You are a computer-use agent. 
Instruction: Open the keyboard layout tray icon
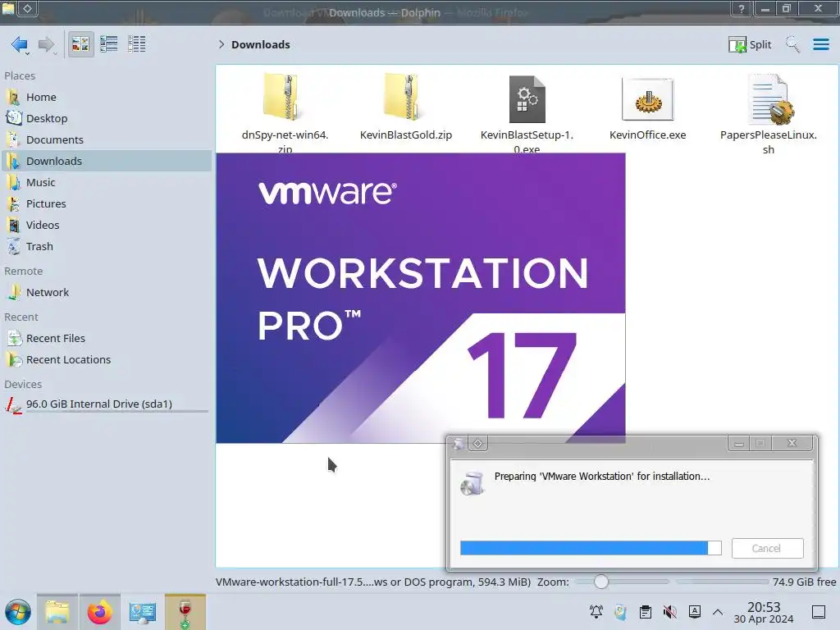(695, 612)
